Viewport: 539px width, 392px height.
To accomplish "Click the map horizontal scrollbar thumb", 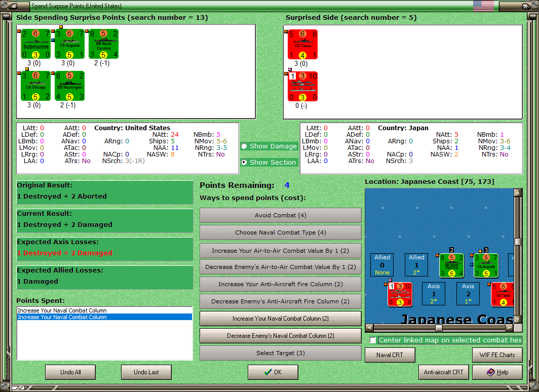I will tap(439, 328).
